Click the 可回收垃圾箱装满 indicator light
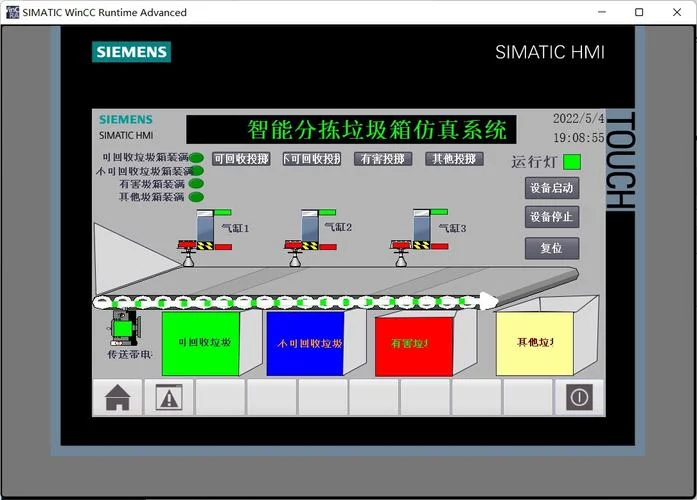The height and width of the screenshot is (500, 697). coord(196,158)
